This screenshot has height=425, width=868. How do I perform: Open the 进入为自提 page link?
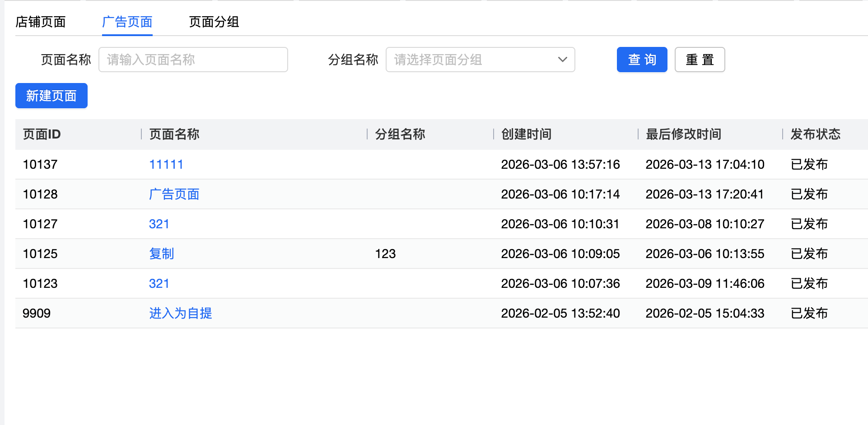click(x=180, y=313)
